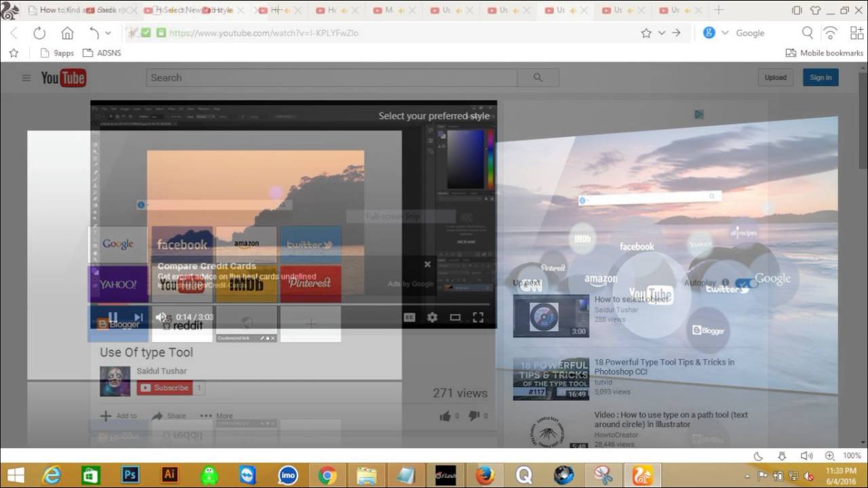Screen dimensions: 868x488
Task: Open Firefox from the taskbar
Action: point(484,475)
